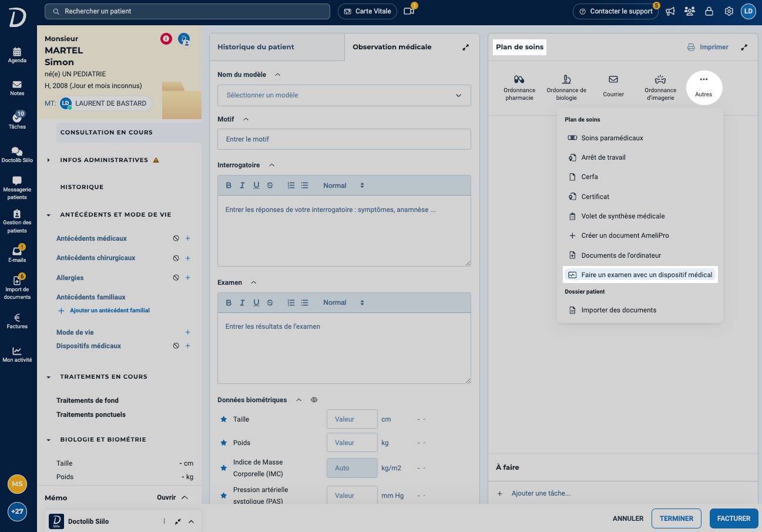Image resolution: width=762 pixels, height=532 pixels.
Task: Start a video consultation from top bar
Action: pyautogui.click(x=409, y=11)
